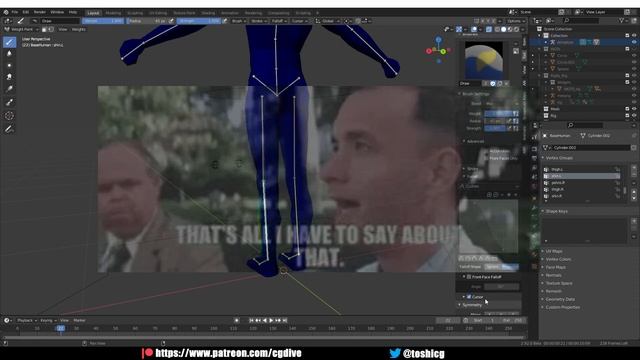The width and height of the screenshot is (640, 360).
Task: Adjust the Weight slider in header
Action: tap(103, 21)
